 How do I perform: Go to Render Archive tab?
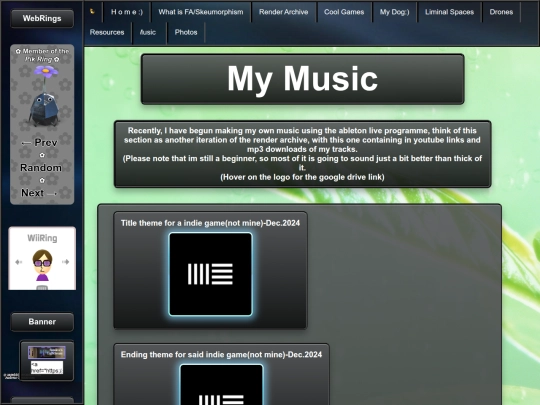(x=283, y=12)
